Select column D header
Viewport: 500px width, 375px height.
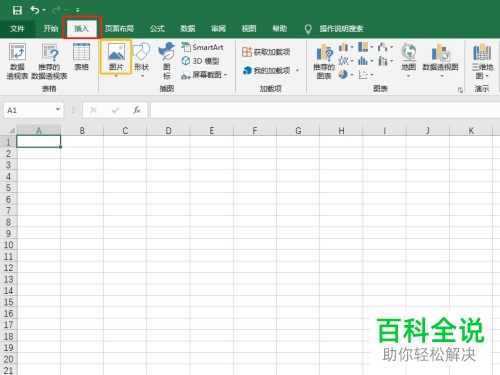coord(168,130)
